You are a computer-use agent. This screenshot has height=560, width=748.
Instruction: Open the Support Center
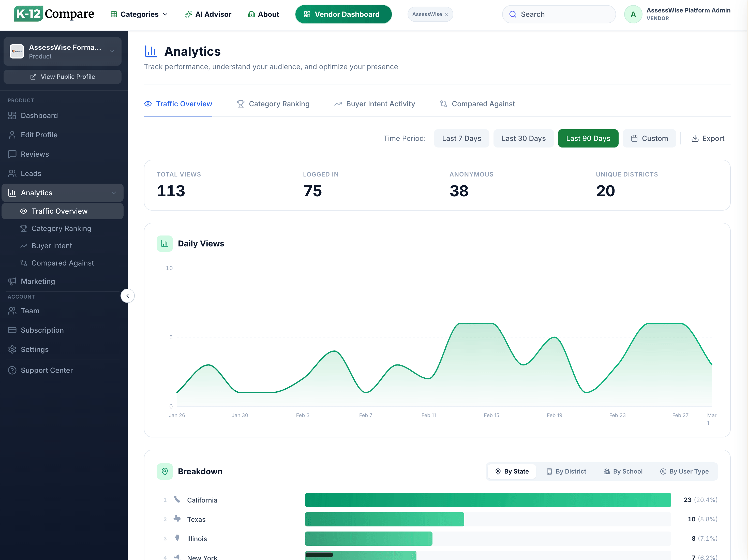click(x=47, y=370)
